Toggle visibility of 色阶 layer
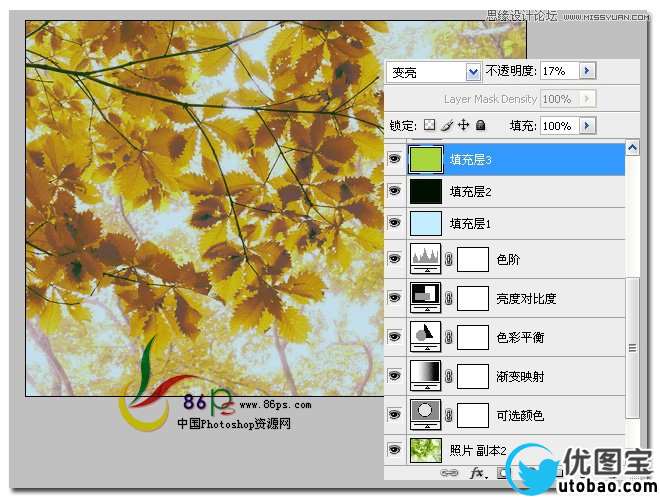The width and height of the screenshot is (660, 500). pyautogui.click(x=394, y=258)
